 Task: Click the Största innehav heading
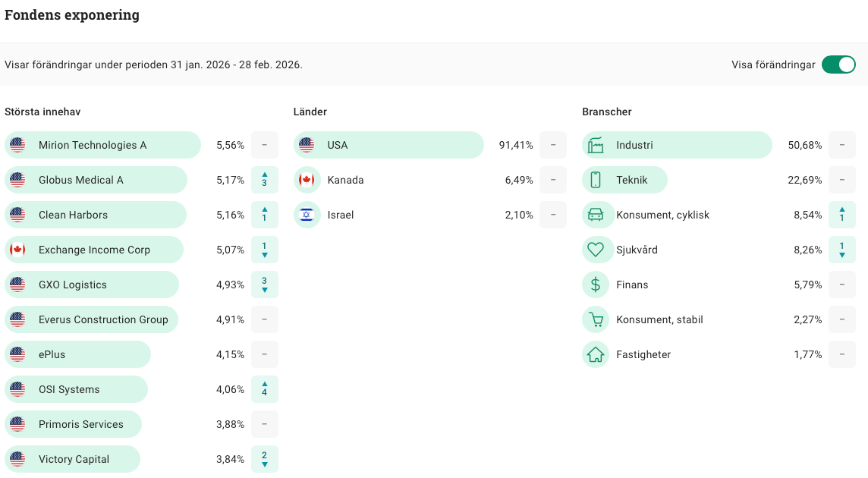click(x=42, y=112)
